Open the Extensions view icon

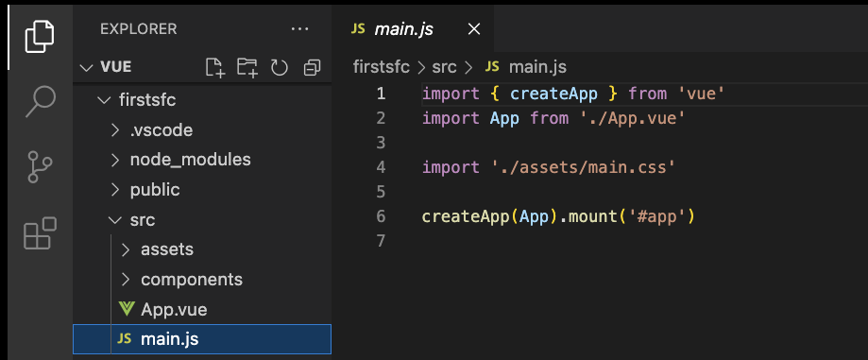pos(40,232)
